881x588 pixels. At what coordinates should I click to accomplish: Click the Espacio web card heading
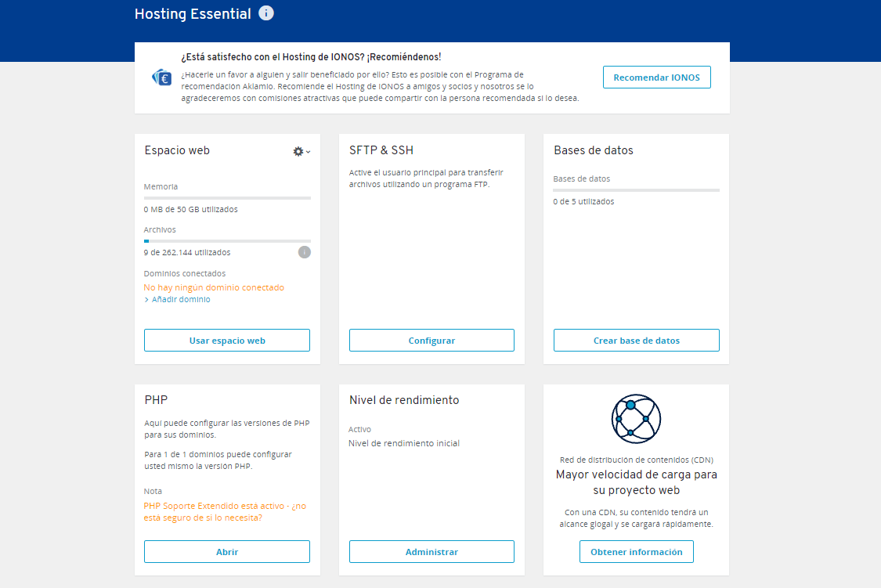177,150
